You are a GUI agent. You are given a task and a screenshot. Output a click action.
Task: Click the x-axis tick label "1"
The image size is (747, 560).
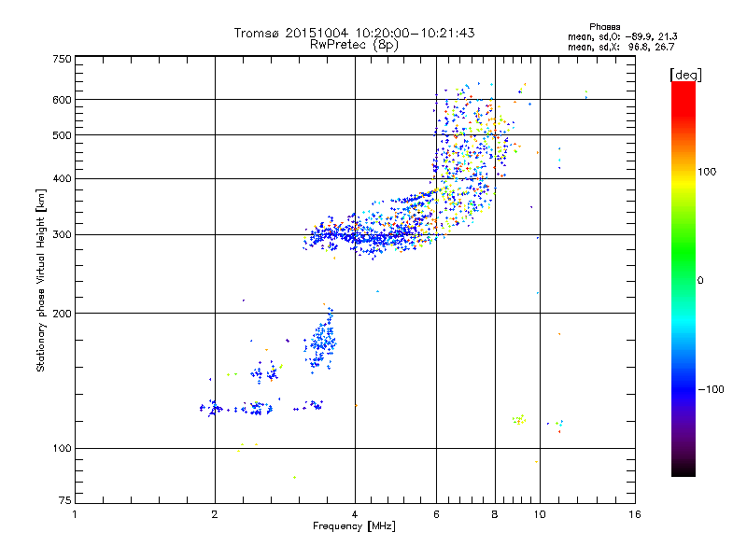[x=75, y=514]
